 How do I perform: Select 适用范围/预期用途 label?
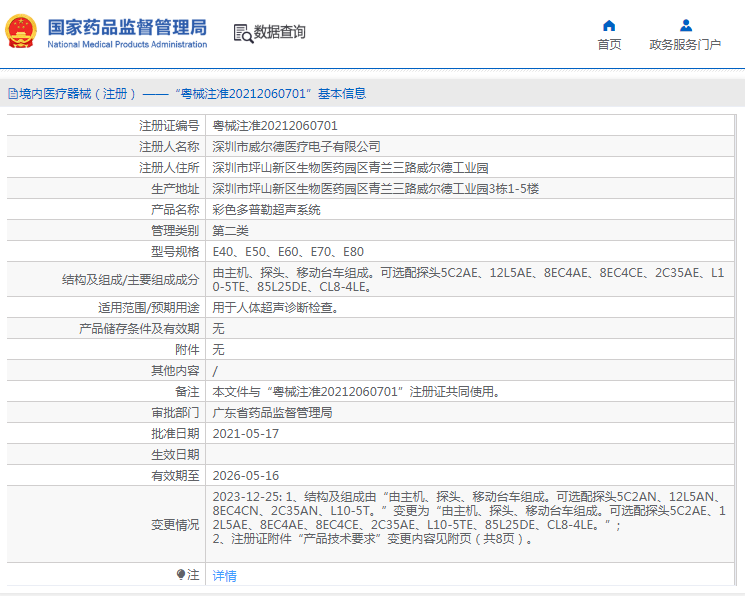pyautogui.click(x=149, y=308)
